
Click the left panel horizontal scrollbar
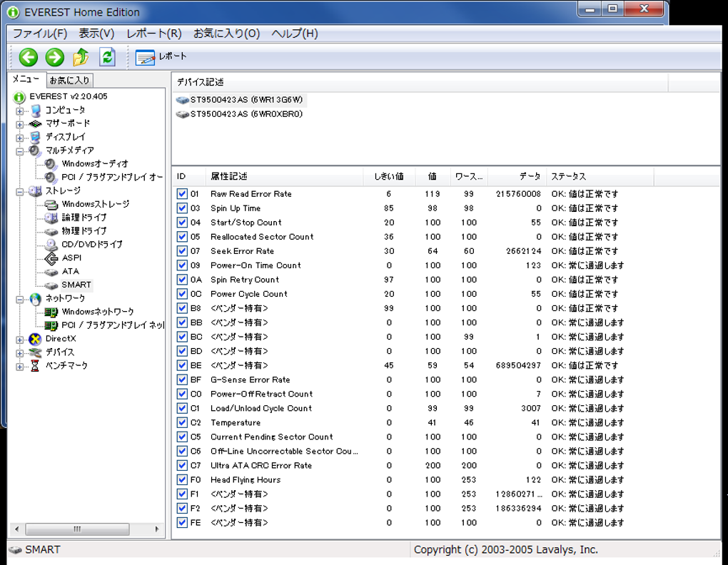click(x=79, y=529)
